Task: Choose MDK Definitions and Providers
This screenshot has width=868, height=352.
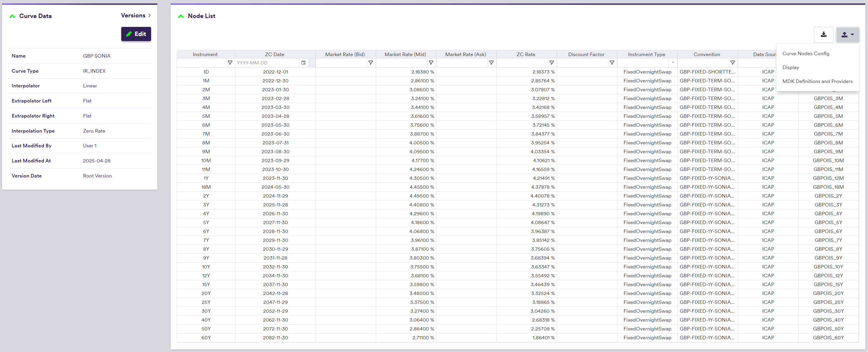Action: point(817,82)
